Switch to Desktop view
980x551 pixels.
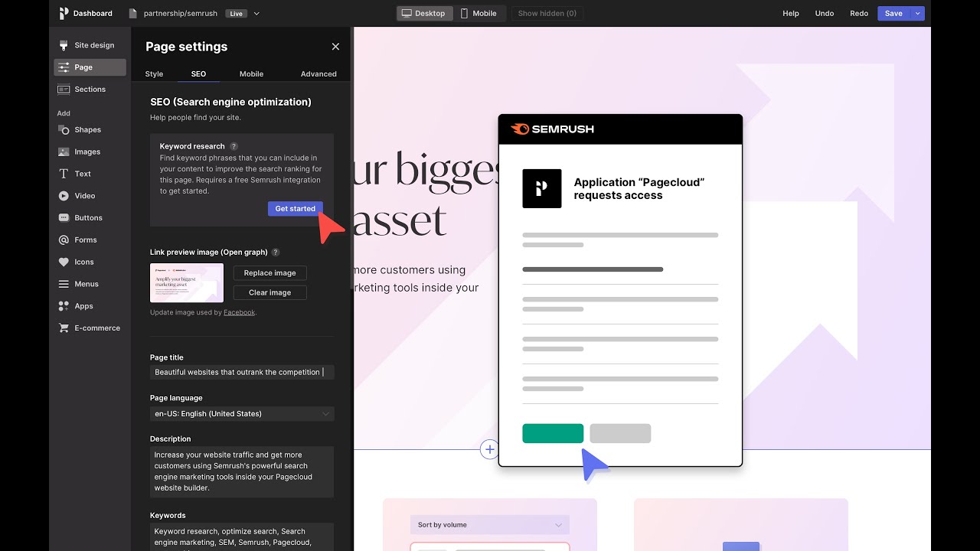pyautogui.click(x=424, y=13)
